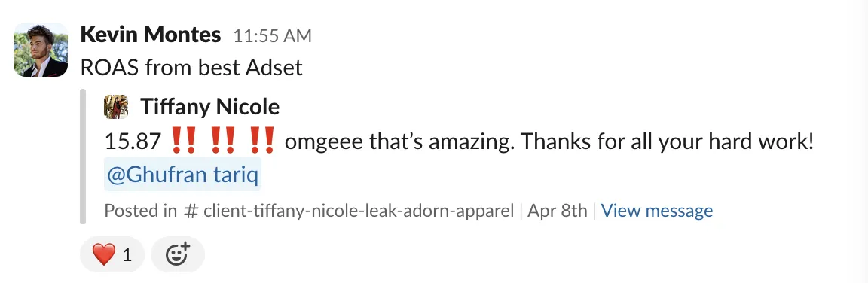
Task: Click the add reaction smiley icon
Action: tap(178, 255)
